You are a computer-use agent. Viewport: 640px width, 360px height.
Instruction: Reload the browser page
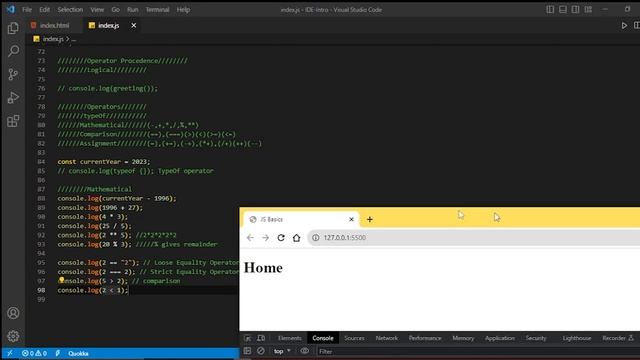click(281, 238)
